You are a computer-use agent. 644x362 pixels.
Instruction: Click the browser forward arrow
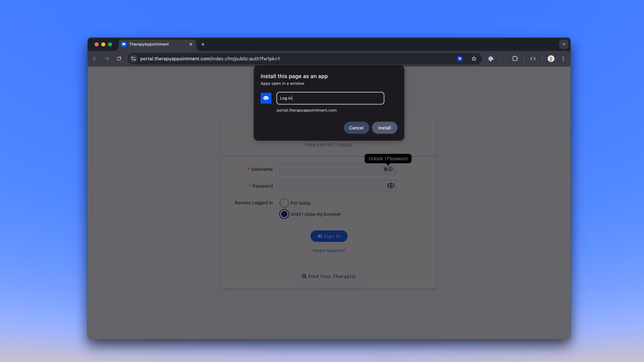coord(107,59)
